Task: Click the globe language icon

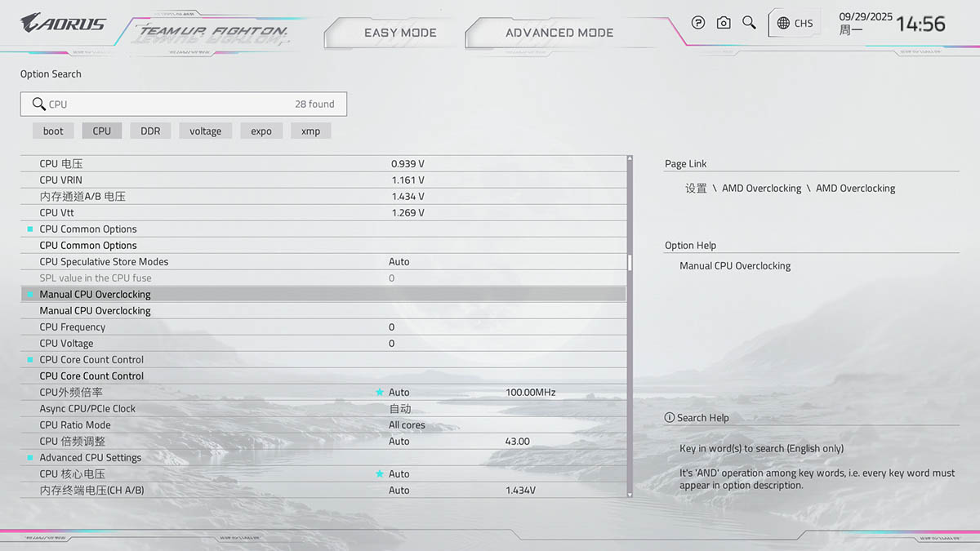Action: (783, 23)
